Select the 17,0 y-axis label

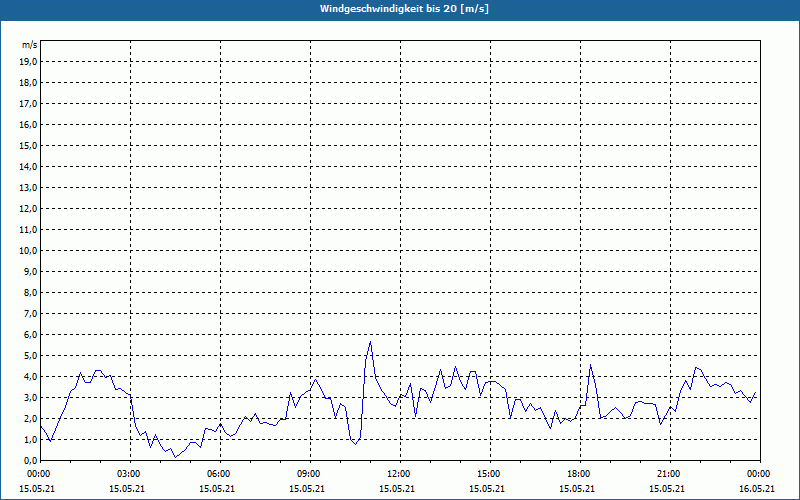28,104
